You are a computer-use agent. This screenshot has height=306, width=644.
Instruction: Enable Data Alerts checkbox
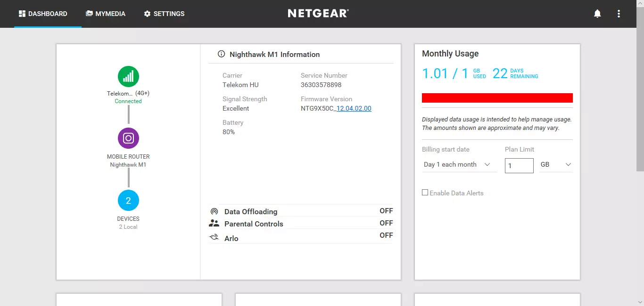click(425, 193)
